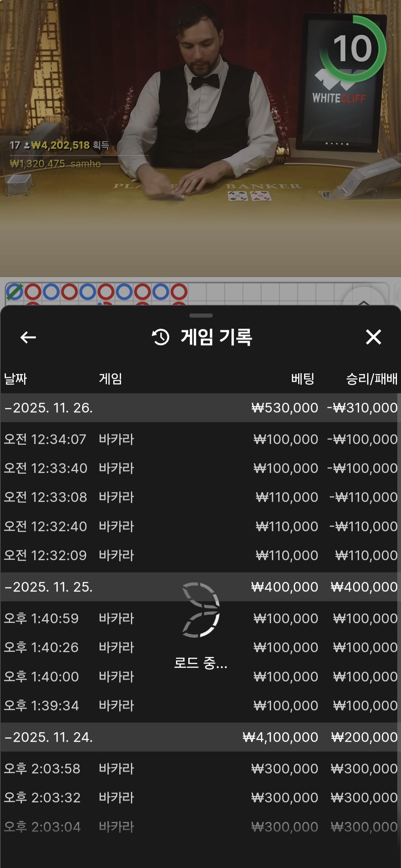Tap the countdown timer circle showing 10
This screenshot has height=868, width=401.
[352, 49]
